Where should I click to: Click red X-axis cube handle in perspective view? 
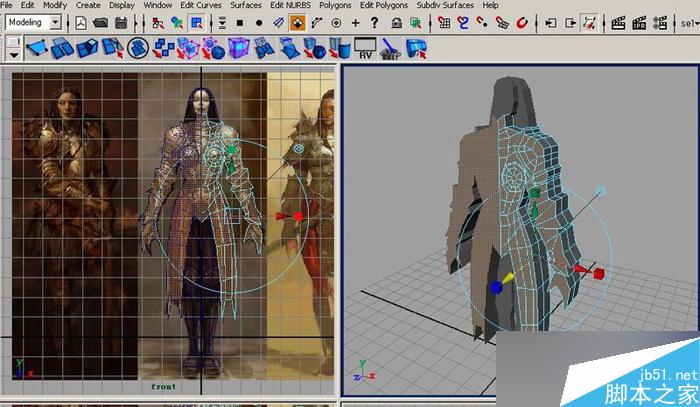point(598,274)
